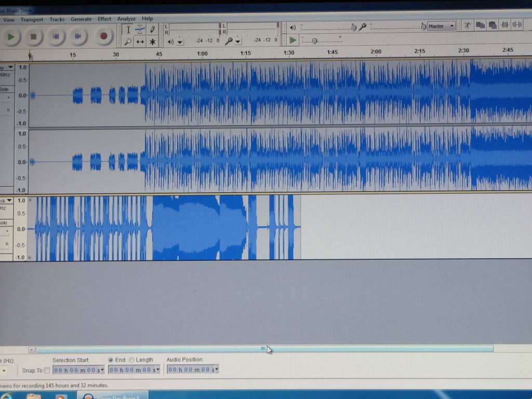Click the Trim audio icon
This screenshot has width=532, height=399.
(x=504, y=25)
